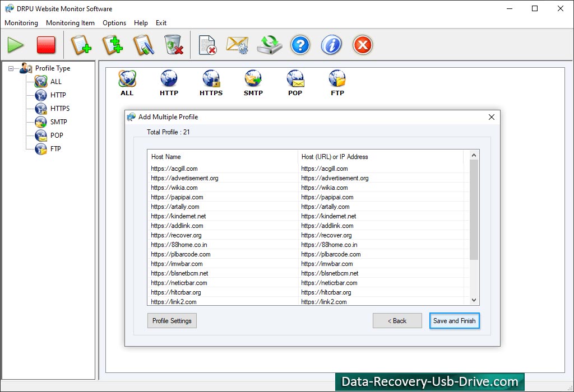Select https://acgill.com in Host Name column
The height and width of the screenshot is (392, 574).
point(174,169)
